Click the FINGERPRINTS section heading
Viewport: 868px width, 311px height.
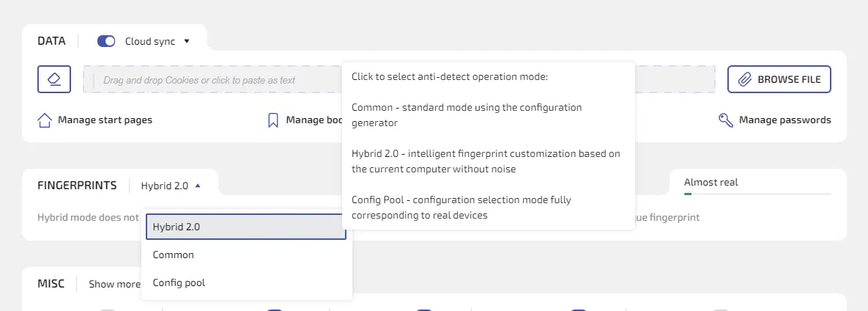77,186
